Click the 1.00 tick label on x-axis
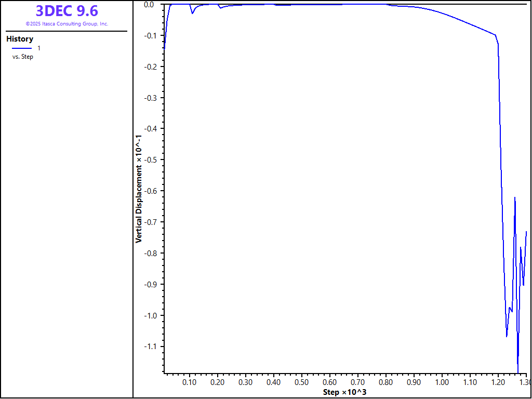 [x=442, y=382]
